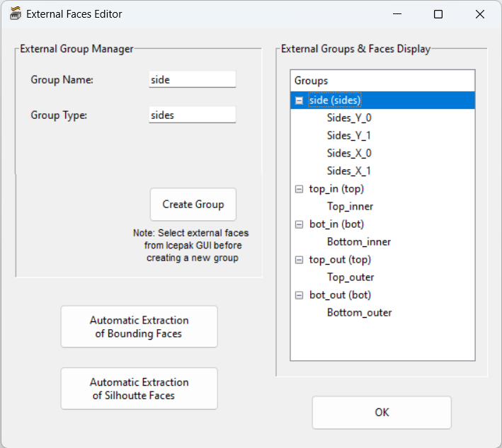Viewport: 502px width, 448px height.
Task: Select the Sides_Y_1 face
Action: 349,136
